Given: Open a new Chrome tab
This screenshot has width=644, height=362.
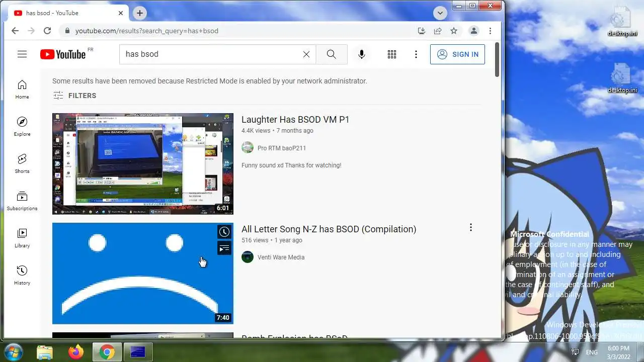Looking at the screenshot, I should tap(140, 13).
